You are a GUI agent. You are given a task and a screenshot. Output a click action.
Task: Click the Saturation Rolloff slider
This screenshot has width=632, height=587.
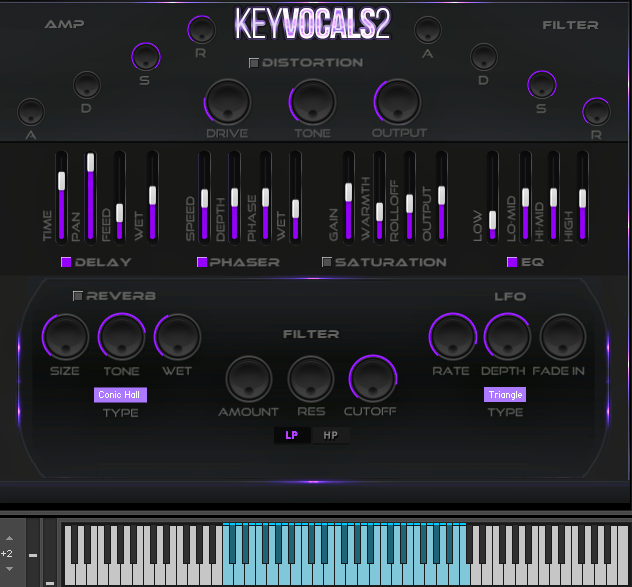click(410, 198)
